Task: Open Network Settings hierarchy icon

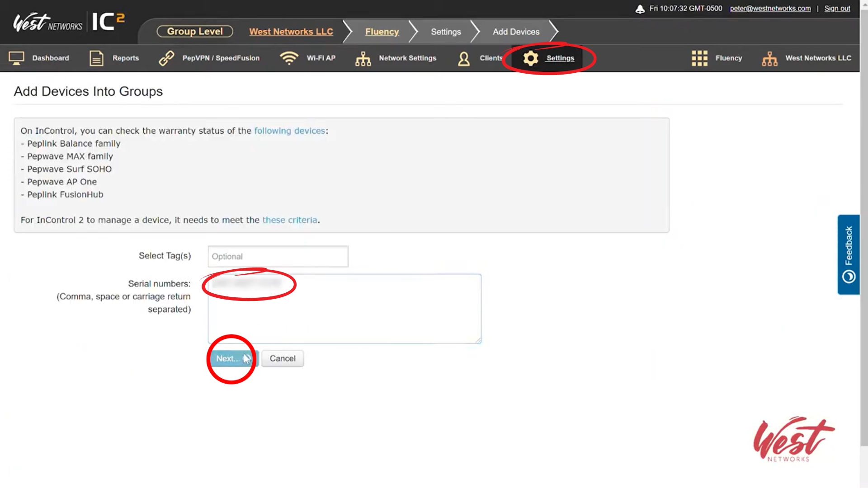Action: 363,58
